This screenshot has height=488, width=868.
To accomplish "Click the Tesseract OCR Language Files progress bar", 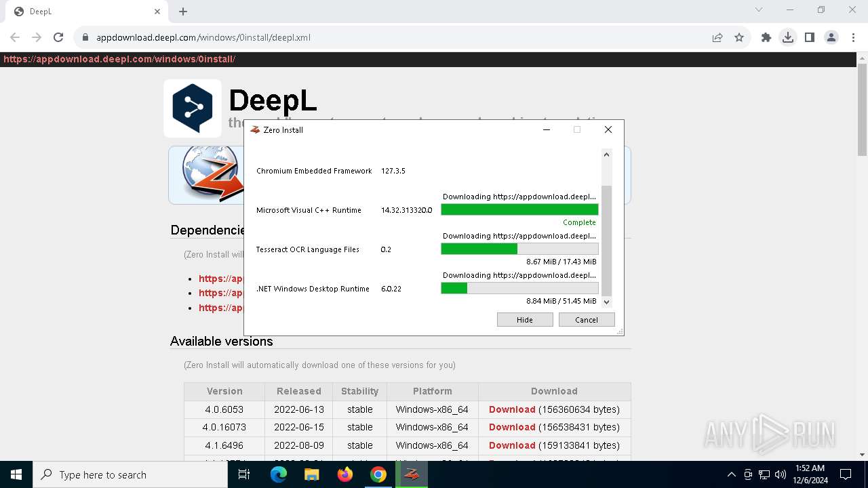I will (x=519, y=249).
